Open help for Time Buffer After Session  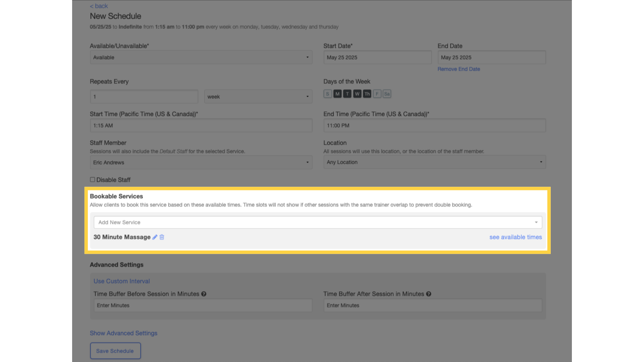[429, 294]
